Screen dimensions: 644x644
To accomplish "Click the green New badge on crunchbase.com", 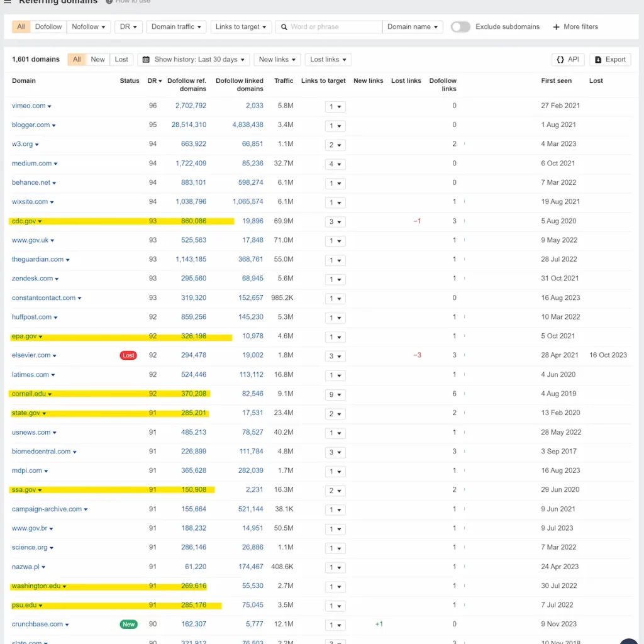I will (128, 625).
